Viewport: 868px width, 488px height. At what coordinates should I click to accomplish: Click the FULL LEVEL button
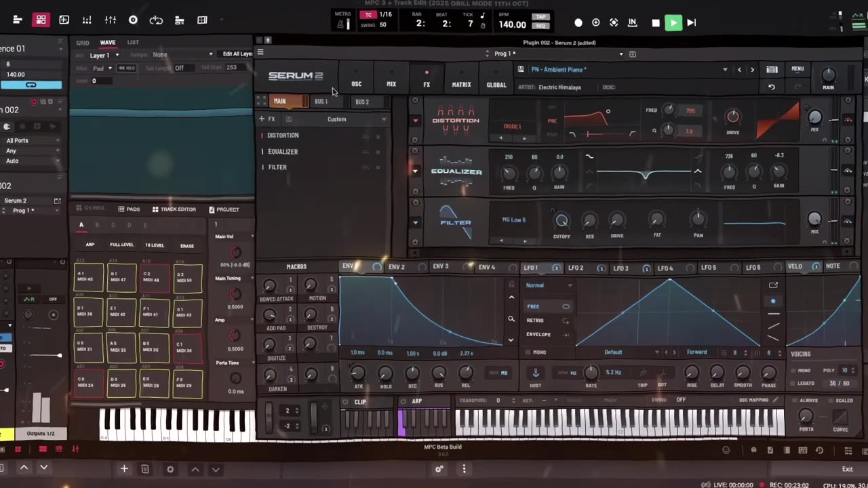pyautogui.click(x=122, y=245)
